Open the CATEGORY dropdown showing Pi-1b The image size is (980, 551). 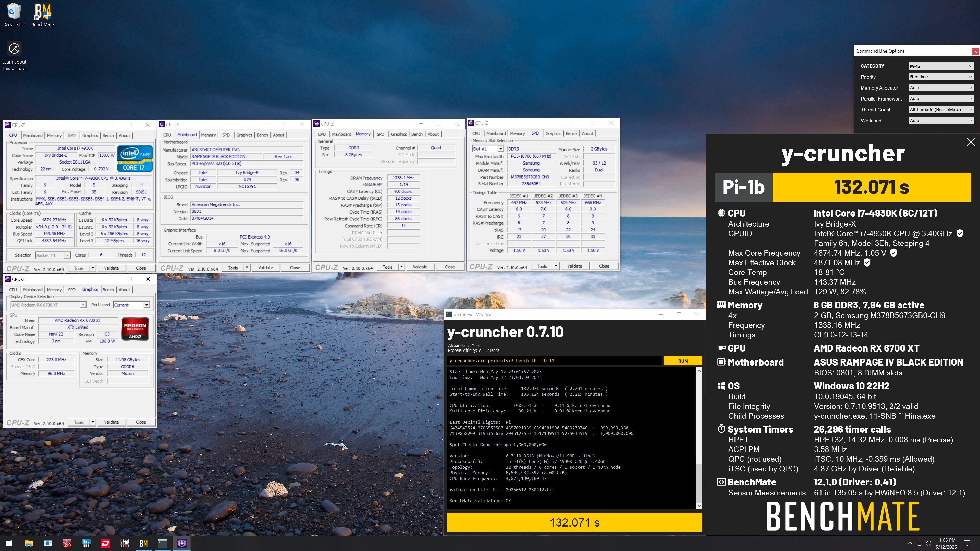coord(941,66)
